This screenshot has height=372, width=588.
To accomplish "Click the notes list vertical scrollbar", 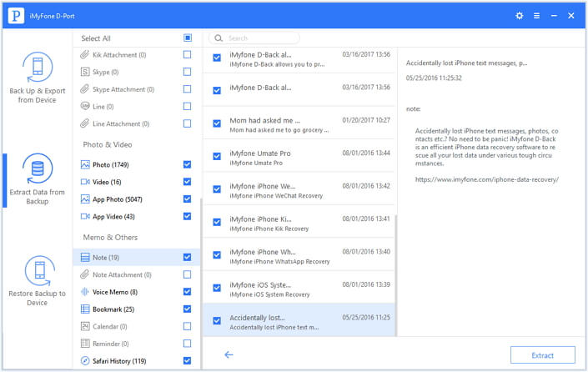I will click(396, 275).
